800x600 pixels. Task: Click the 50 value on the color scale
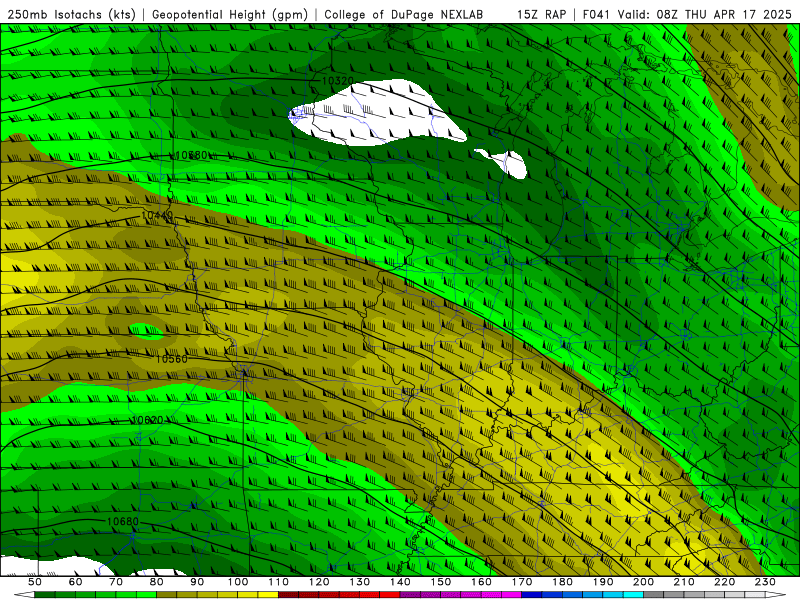pyautogui.click(x=35, y=582)
